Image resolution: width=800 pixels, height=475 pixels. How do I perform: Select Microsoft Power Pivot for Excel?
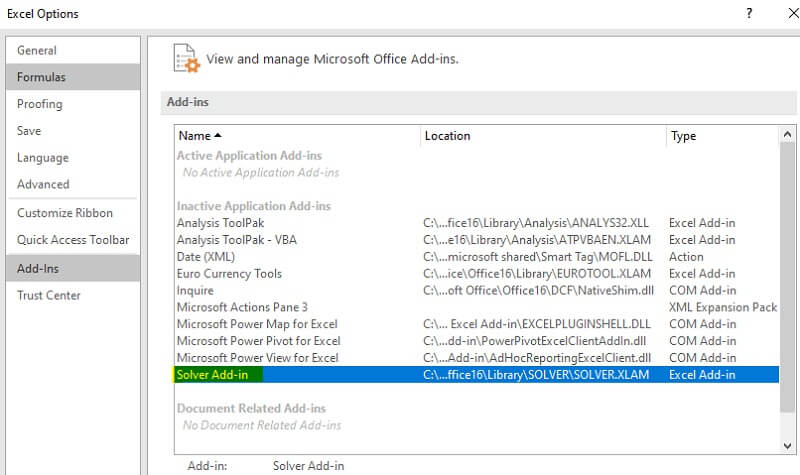[x=477, y=341]
